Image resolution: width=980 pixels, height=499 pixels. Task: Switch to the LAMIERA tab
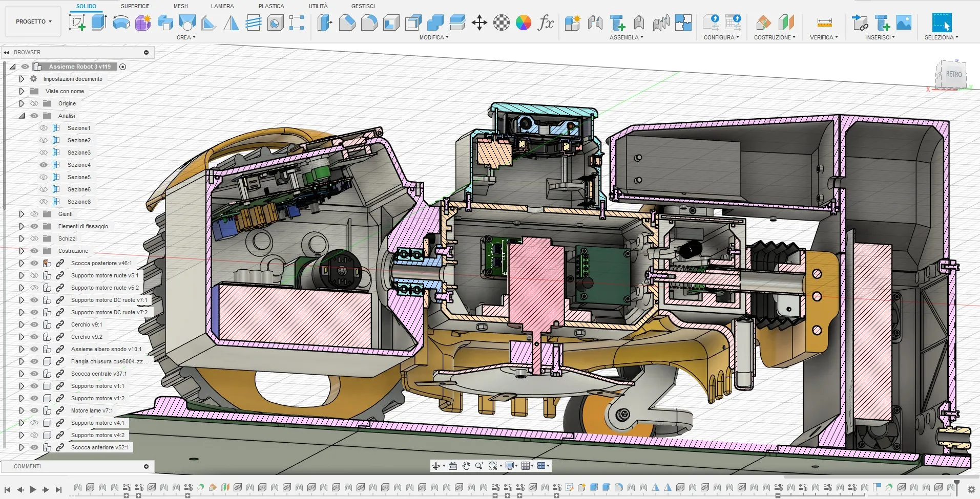tap(222, 6)
